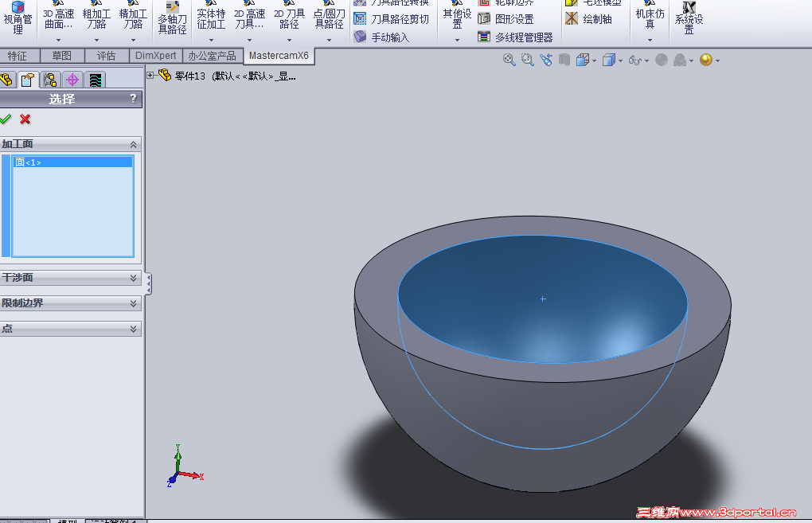Screen dimensions: 812x523
Task: Click the 3D 高速曲面 toolpath button
Action: pos(59,16)
